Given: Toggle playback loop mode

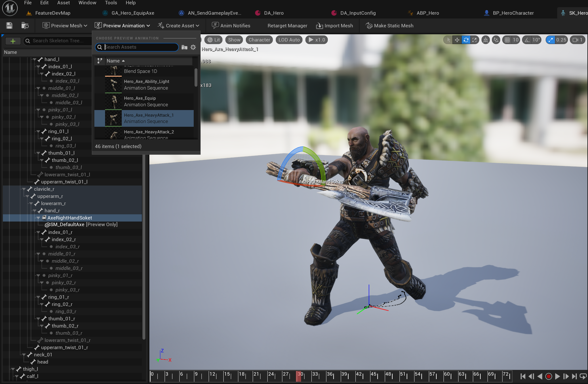Looking at the screenshot, I should pyautogui.click(x=583, y=376).
